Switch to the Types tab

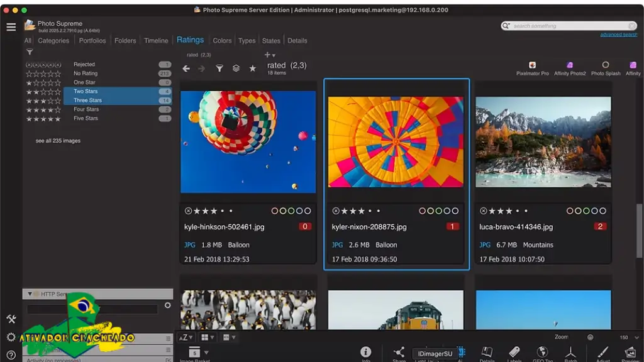tap(247, 41)
